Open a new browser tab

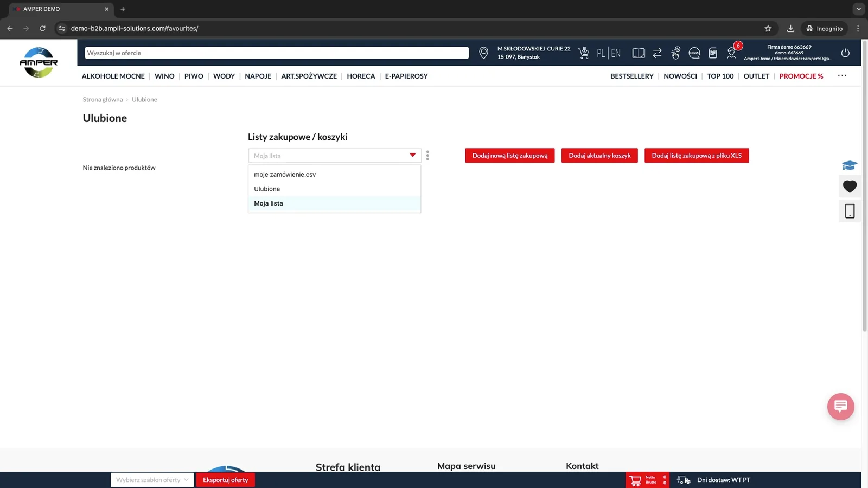pos(123,9)
